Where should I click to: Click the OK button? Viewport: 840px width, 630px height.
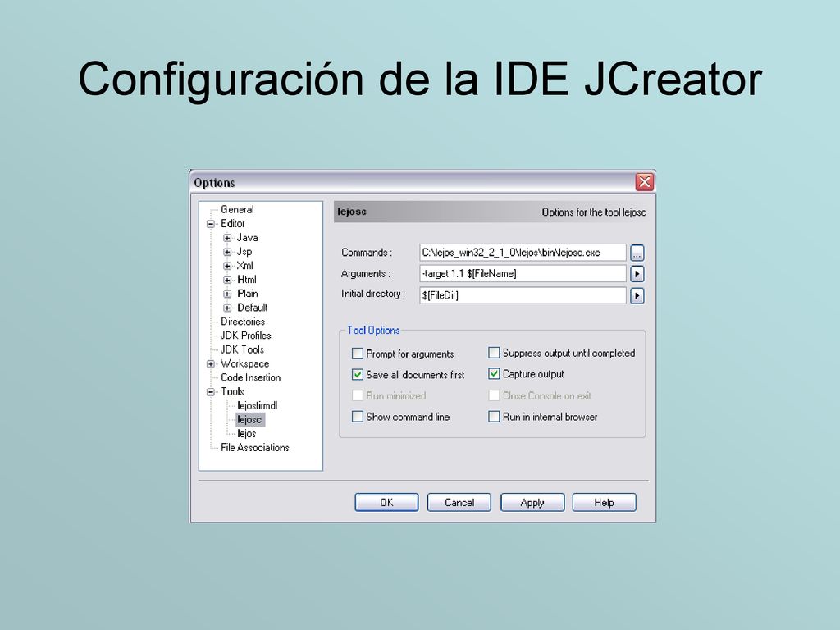[x=386, y=503]
